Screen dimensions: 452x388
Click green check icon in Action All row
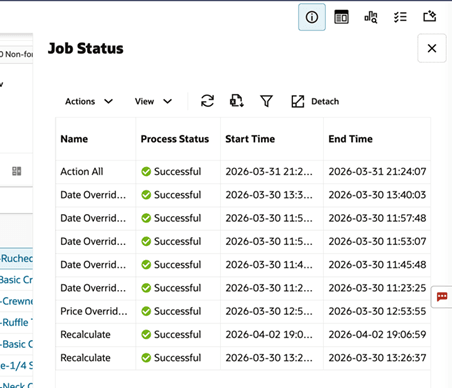point(146,172)
